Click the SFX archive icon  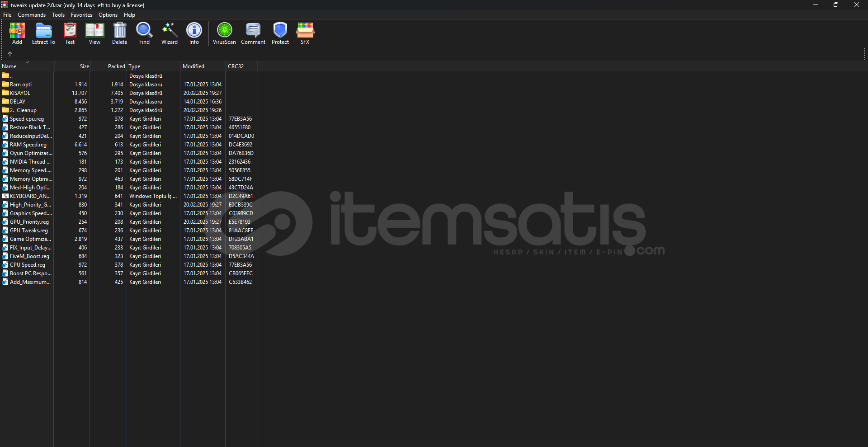(x=305, y=30)
